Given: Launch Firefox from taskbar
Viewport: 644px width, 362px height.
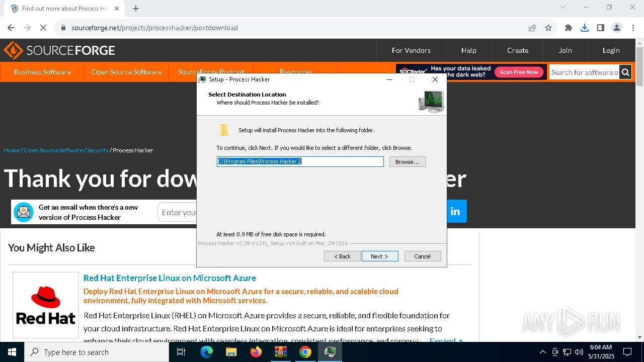Looking at the screenshot, I should (256, 352).
